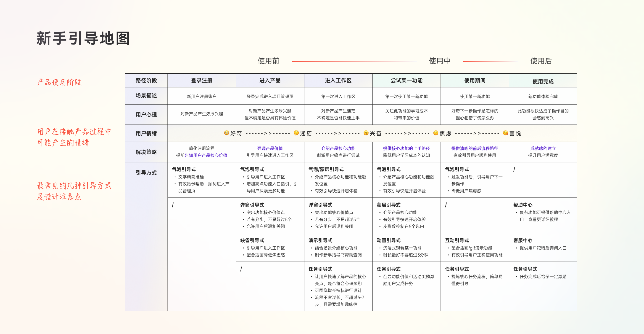The height and width of the screenshot is (334, 644).
Task: Select the 尝试某一功能 column header
Action: click(406, 80)
